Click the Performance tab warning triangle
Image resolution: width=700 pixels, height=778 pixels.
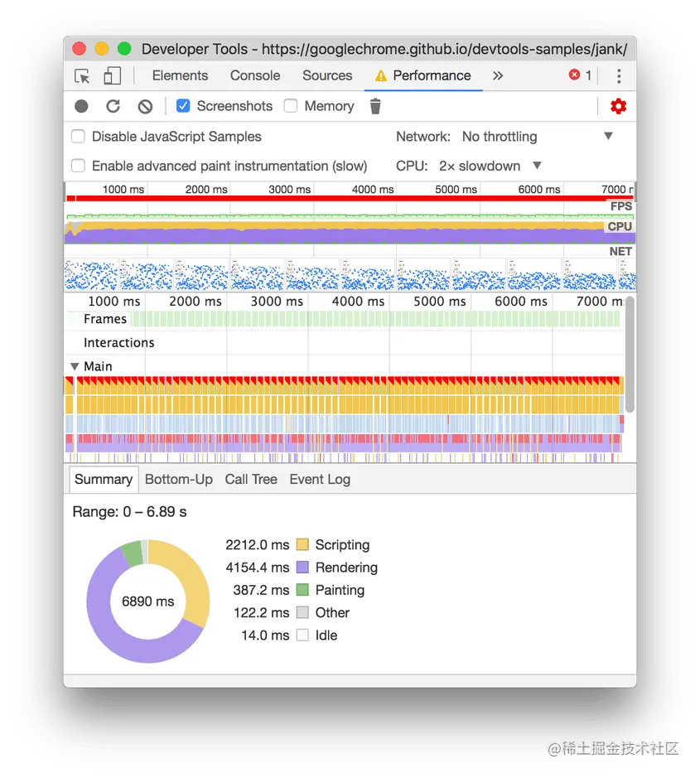[x=380, y=76]
